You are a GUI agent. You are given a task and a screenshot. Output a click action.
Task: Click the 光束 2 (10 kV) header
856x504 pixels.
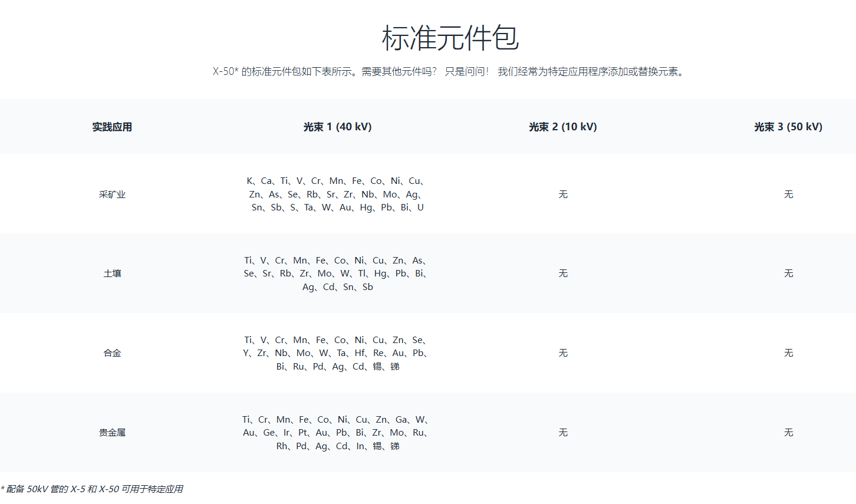pos(562,127)
